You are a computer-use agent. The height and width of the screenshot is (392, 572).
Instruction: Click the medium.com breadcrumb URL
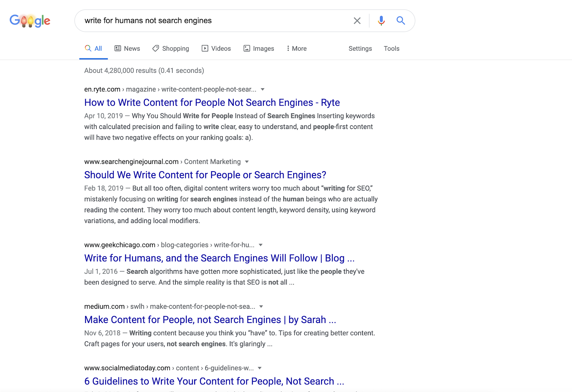point(170,307)
